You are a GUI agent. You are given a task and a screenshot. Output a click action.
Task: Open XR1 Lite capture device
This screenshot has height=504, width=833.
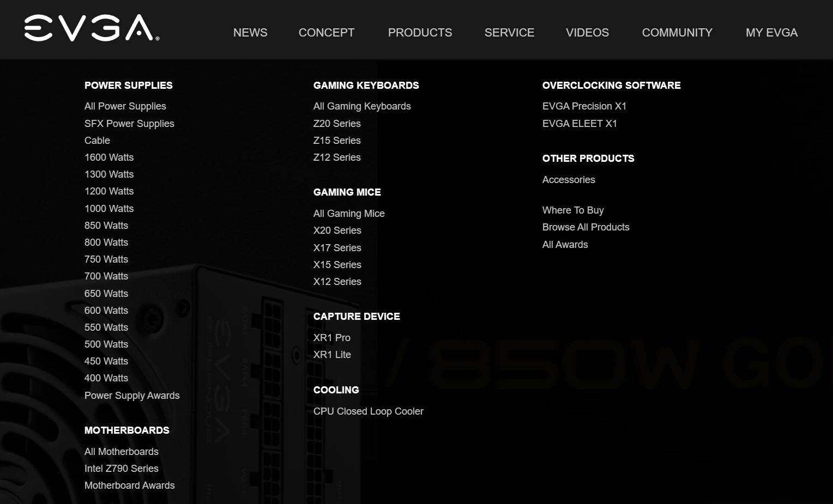[x=332, y=355]
